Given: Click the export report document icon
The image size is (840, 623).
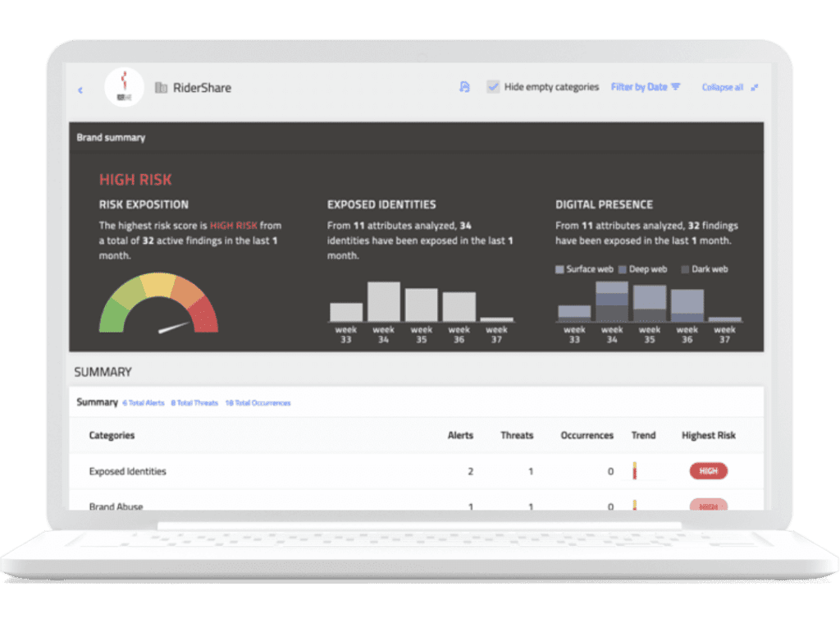Looking at the screenshot, I should [x=464, y=87].
